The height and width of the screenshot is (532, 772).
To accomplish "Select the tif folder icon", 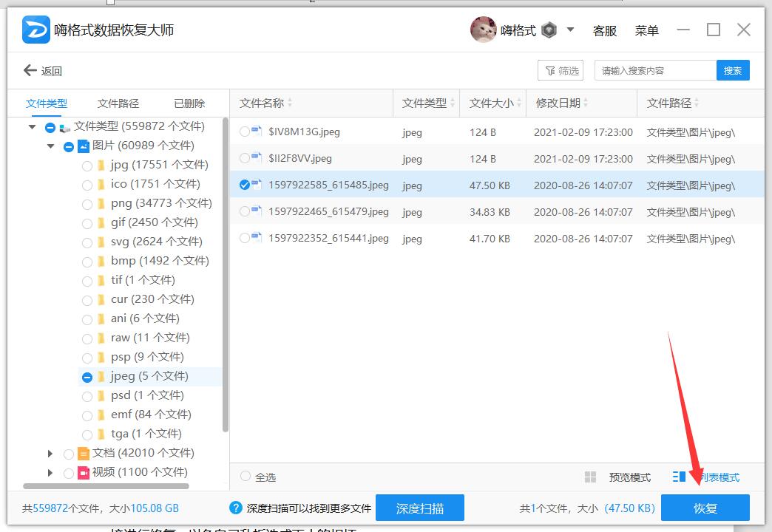I will pyautogui.click(x=101, y=281).
